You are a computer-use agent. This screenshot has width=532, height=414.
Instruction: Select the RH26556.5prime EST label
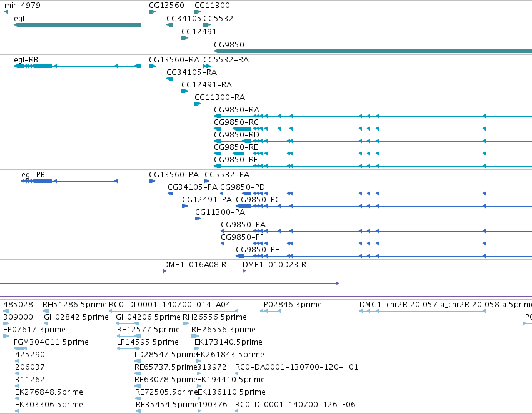click(215, 317)
